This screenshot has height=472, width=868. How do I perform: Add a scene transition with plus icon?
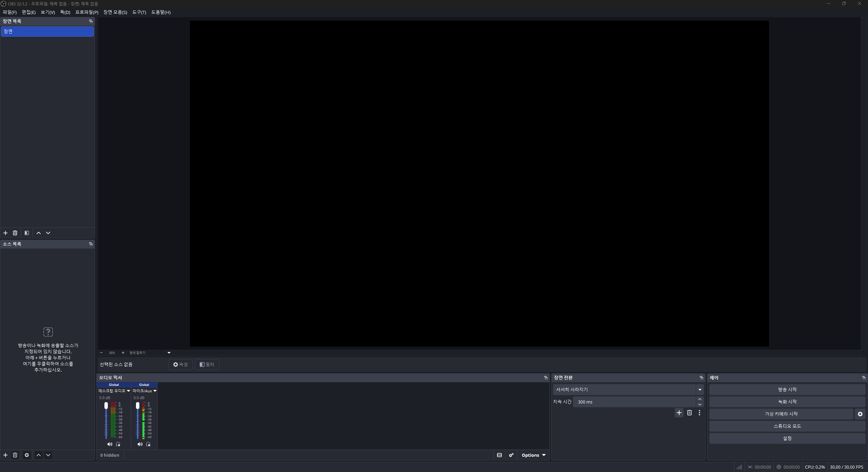coord(679,413)
